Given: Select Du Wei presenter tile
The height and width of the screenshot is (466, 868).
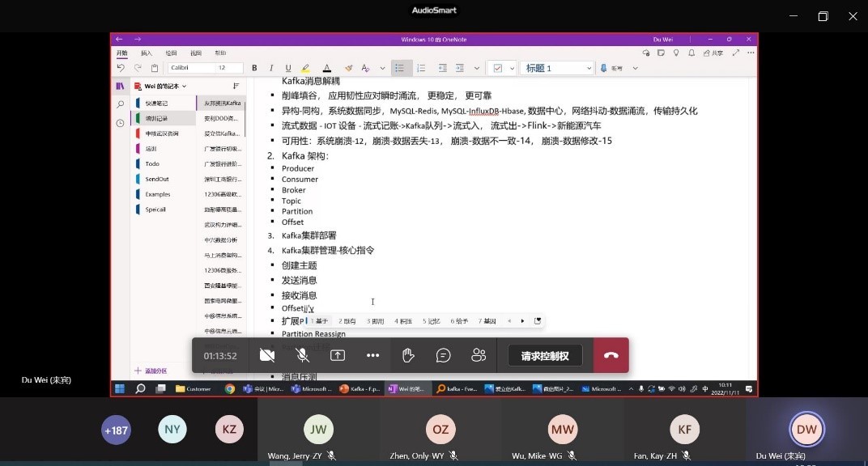Looking at the screenshot, I should [x=806, y=431].
